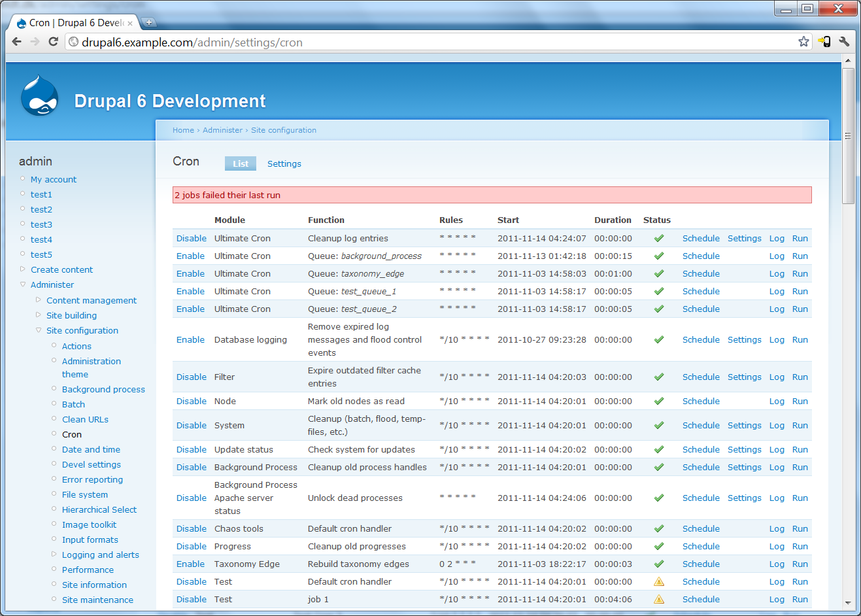The height and width of the screenshot is (616, 861).
Task: Run the Update status cron job
Action: (x=800, y=449)
